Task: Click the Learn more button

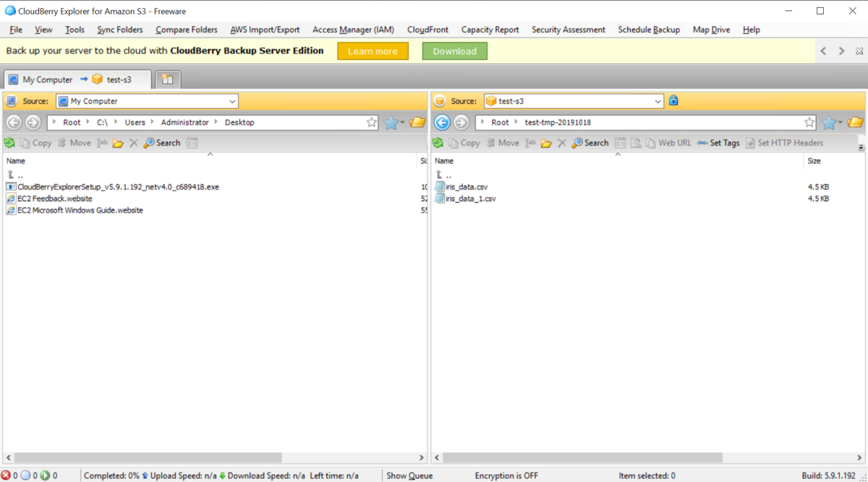Action: [x=373, y=51]
